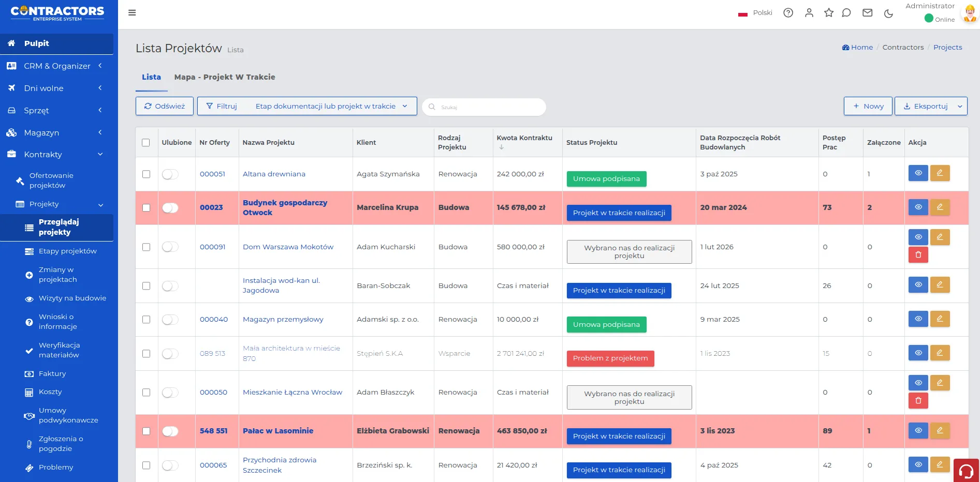Open the Etap dokumentacji filter dropdown

click(331, 106)
